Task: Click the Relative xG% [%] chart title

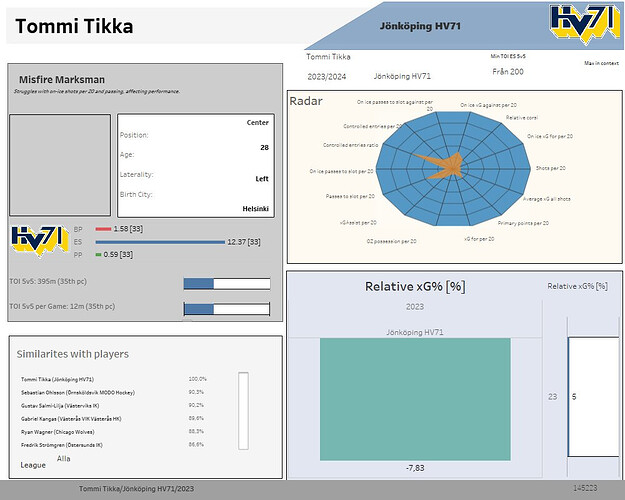Action: pyautogui.click(x=415, y=286)
